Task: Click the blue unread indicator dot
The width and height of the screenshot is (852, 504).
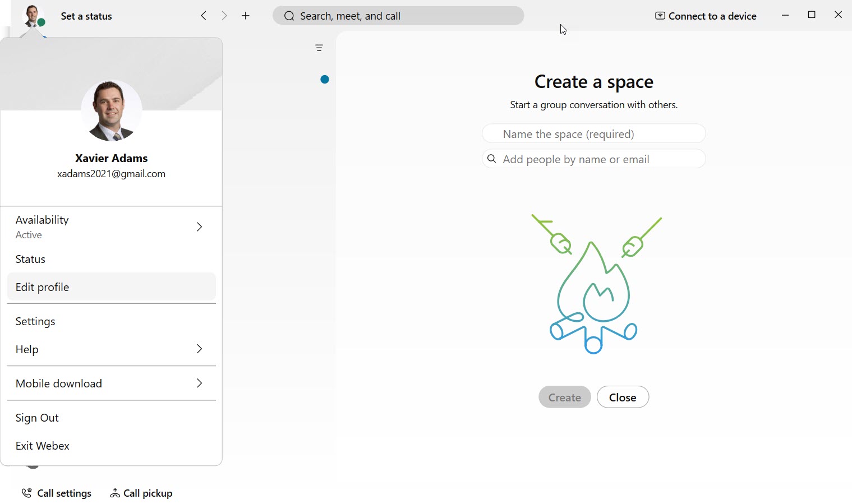Action: [324, 79]
